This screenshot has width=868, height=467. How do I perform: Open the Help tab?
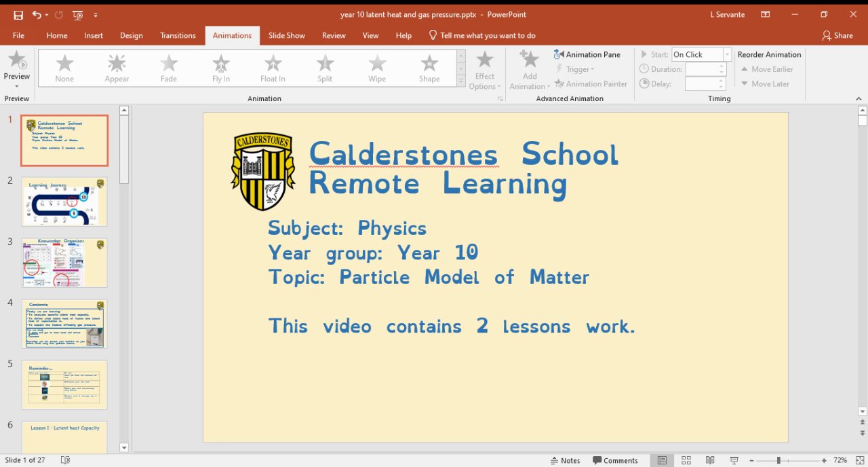click(x=403, y=35)
